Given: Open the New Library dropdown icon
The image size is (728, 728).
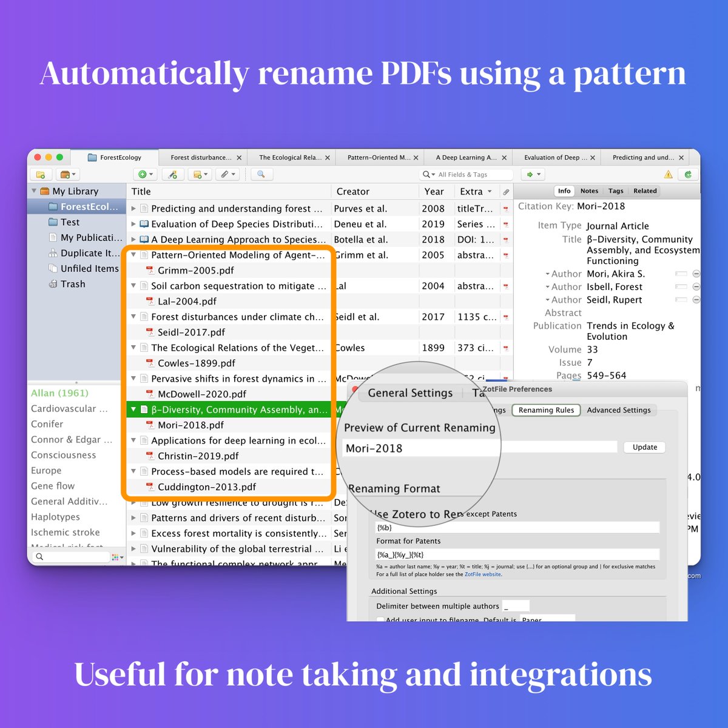Looking at the screenshot, I should [67, 175].
